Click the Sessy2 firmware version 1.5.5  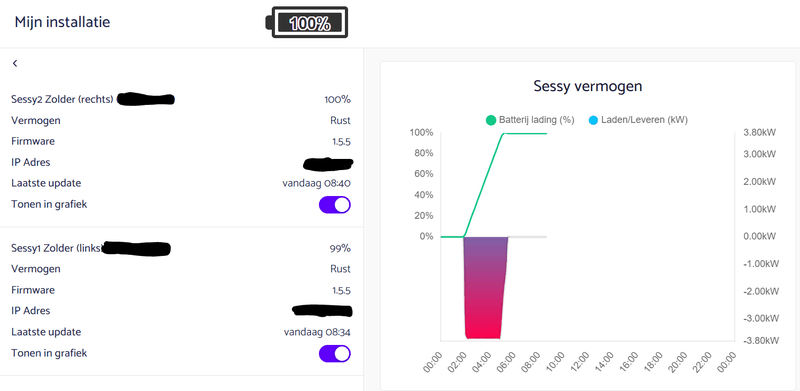(x=341, y=142)
